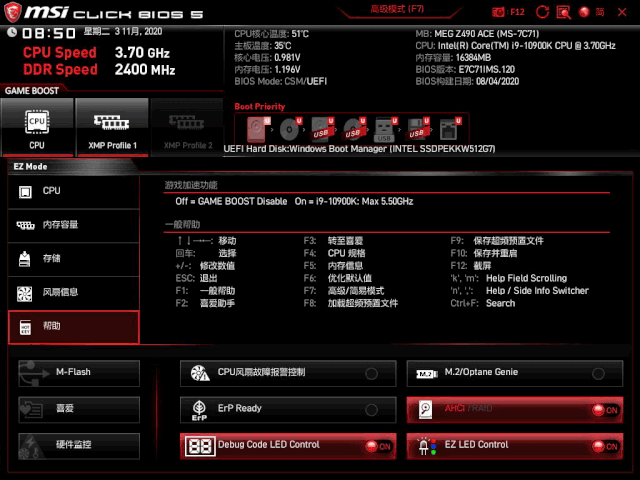Toggle the CPU风扇故障报警控制 switch

coord(372,373)
